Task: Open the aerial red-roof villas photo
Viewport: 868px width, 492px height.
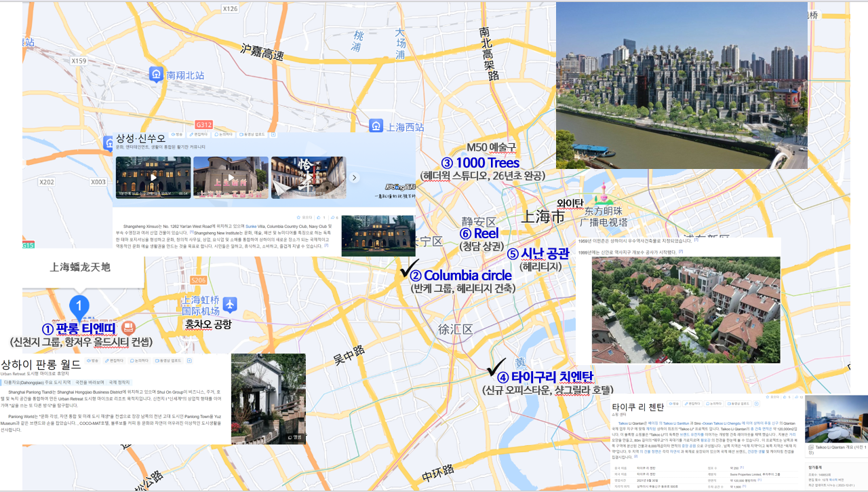Action: pyautogui.click(x=686, y=309)
